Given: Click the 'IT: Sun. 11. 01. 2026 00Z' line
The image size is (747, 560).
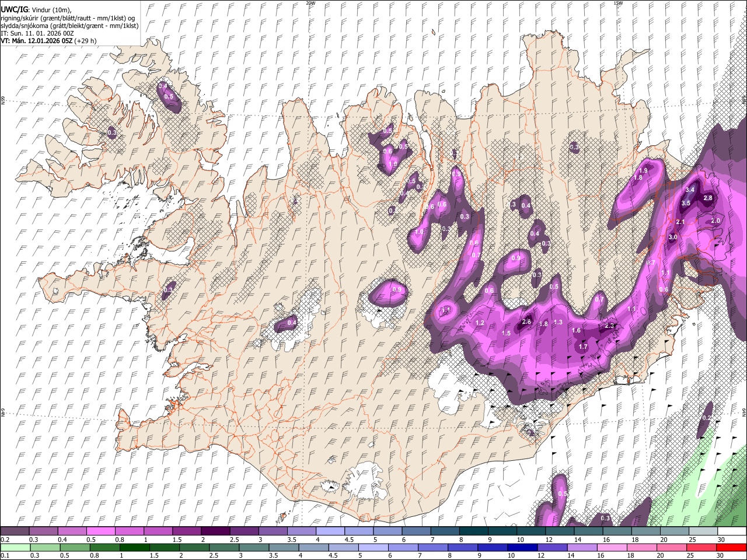Looking at the screenshot, I should (37, 33).
